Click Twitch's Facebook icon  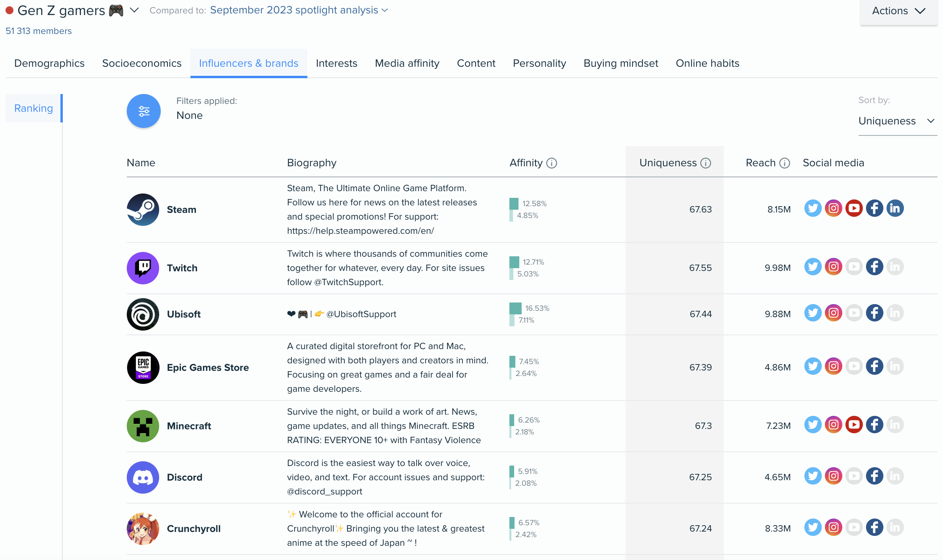pyautogui.click(x=875, y=267)
